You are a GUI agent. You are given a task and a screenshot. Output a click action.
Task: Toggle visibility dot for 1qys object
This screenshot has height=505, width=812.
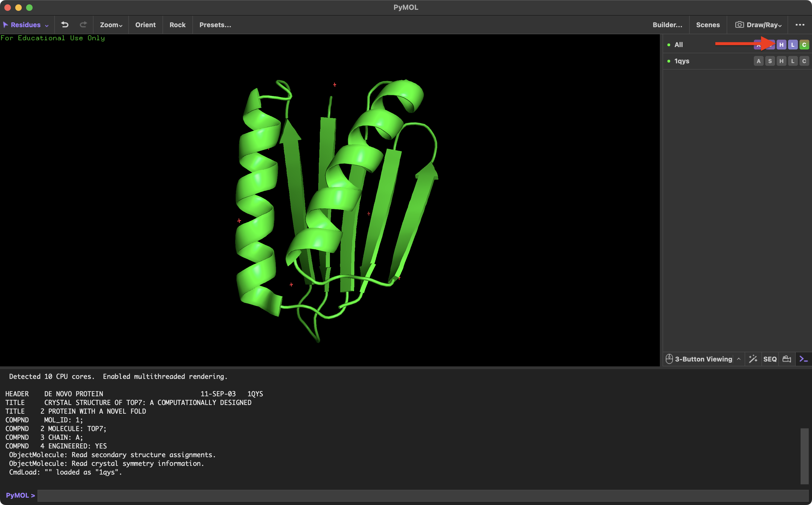click(669, 61)
